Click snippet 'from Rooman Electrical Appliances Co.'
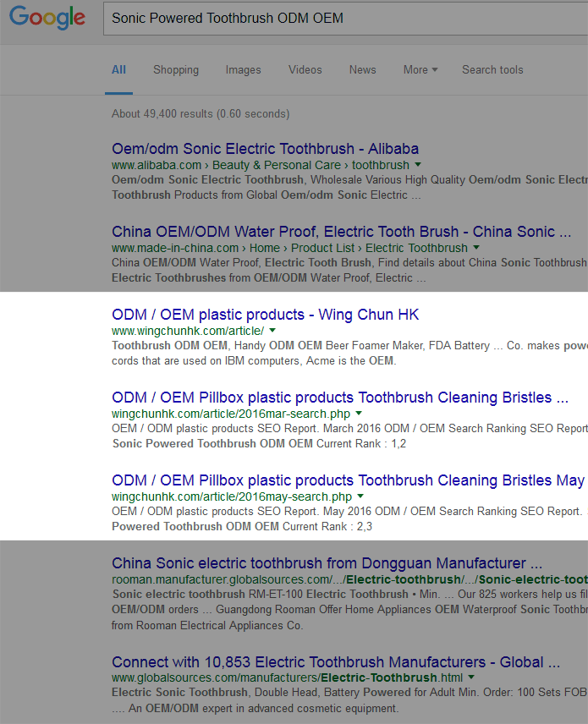 coord(207,625)
